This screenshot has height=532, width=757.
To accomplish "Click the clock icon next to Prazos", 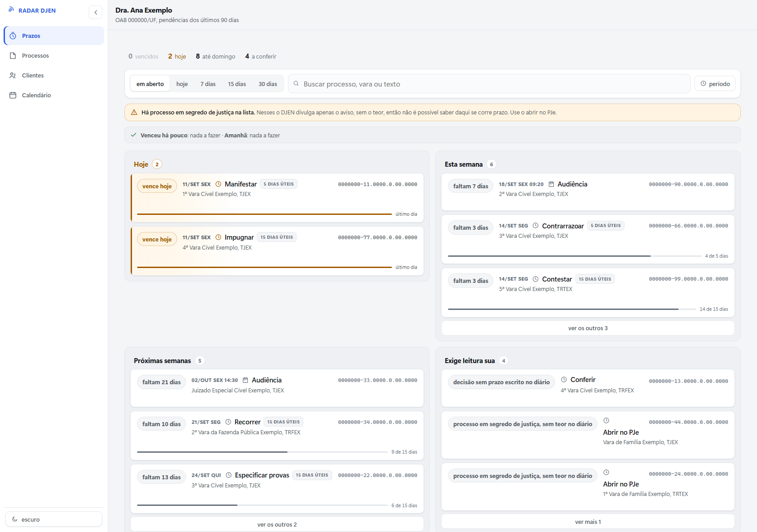I will point(13,36).
